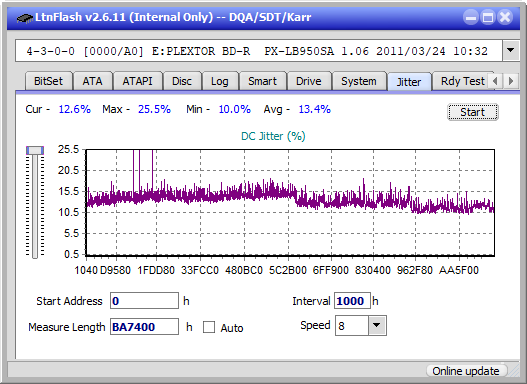Viewport: 527px width, 384px height.
Task: Focus the Measure Length field
Action: click(145, 327)
